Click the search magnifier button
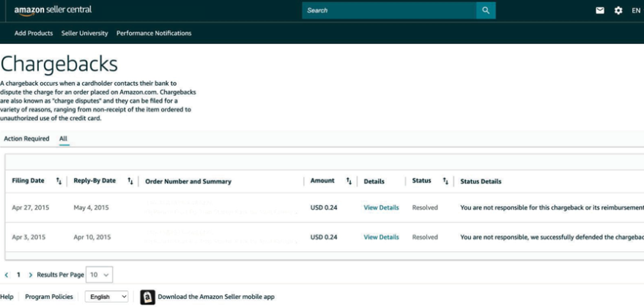 [x=486, y=11]
